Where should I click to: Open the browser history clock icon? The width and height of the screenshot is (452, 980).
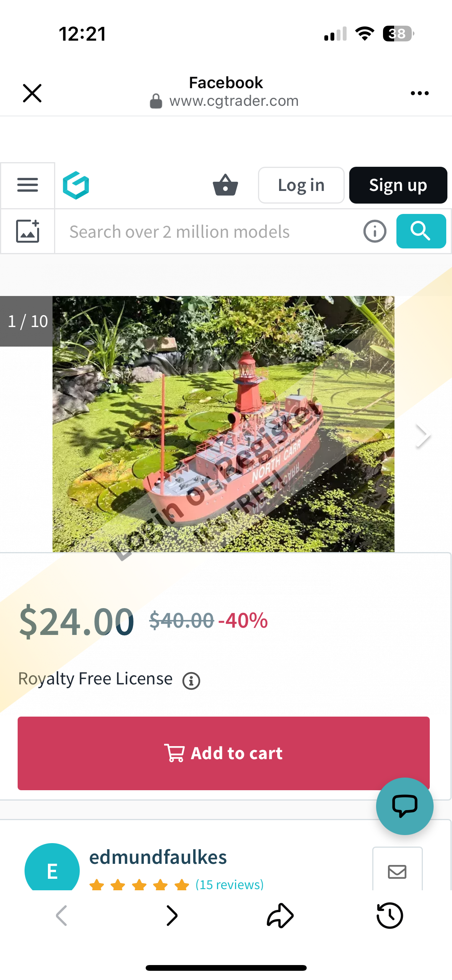coord(390,916)
